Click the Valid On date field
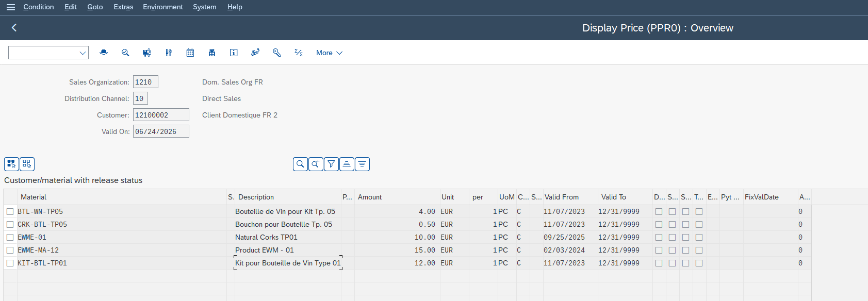 161,131
